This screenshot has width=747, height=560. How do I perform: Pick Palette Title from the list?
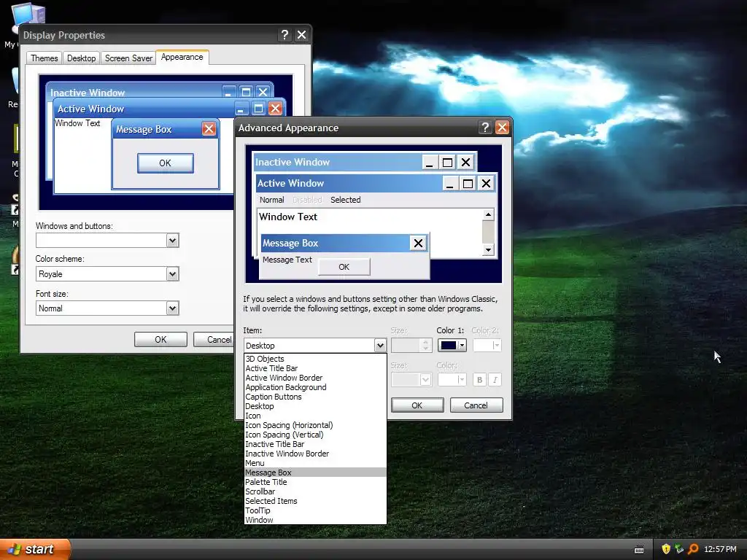coord(315,482)
